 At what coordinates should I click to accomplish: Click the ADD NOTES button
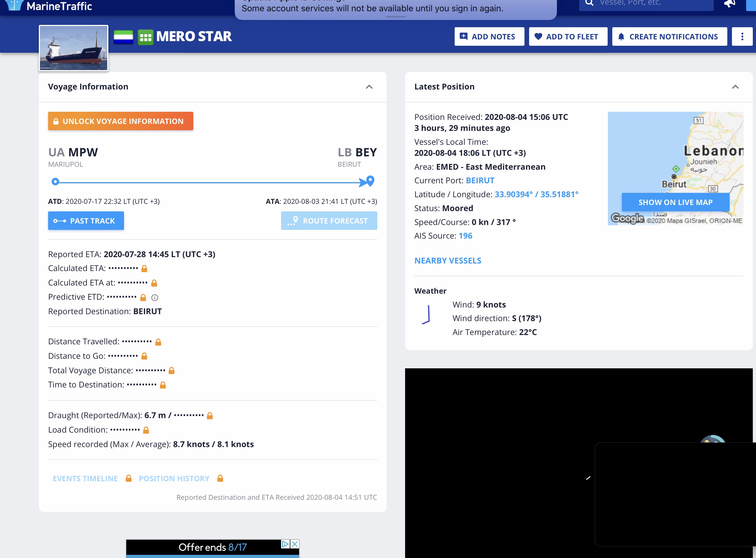click(489, 36)
